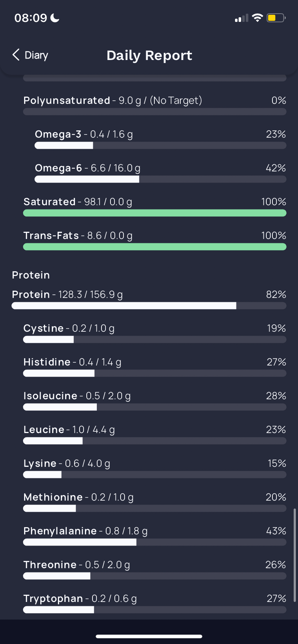Open the Phenylalanine nutrient row
The image size is (298, 644).
point(155,536)
